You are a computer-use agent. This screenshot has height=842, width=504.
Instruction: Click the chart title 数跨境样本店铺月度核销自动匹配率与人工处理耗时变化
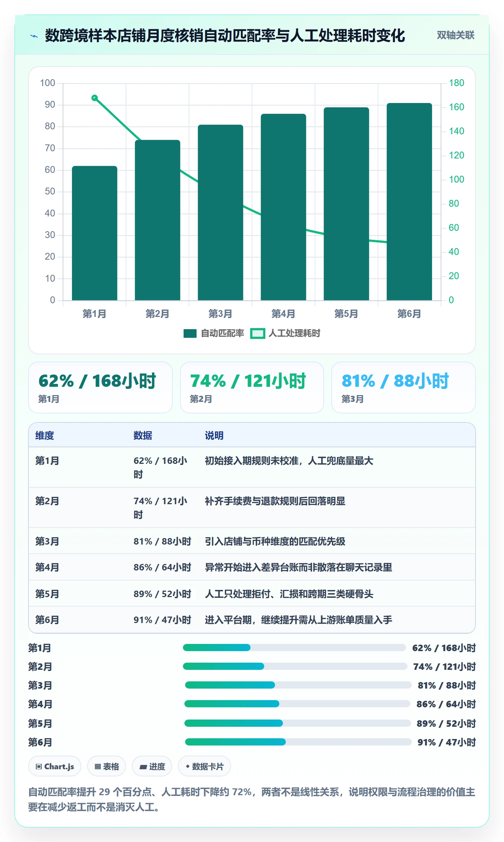click(225, 36)
